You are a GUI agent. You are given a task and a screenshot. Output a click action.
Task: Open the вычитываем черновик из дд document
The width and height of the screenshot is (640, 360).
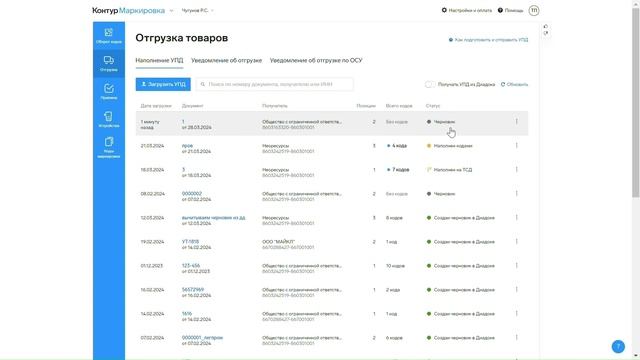(213, 218)
